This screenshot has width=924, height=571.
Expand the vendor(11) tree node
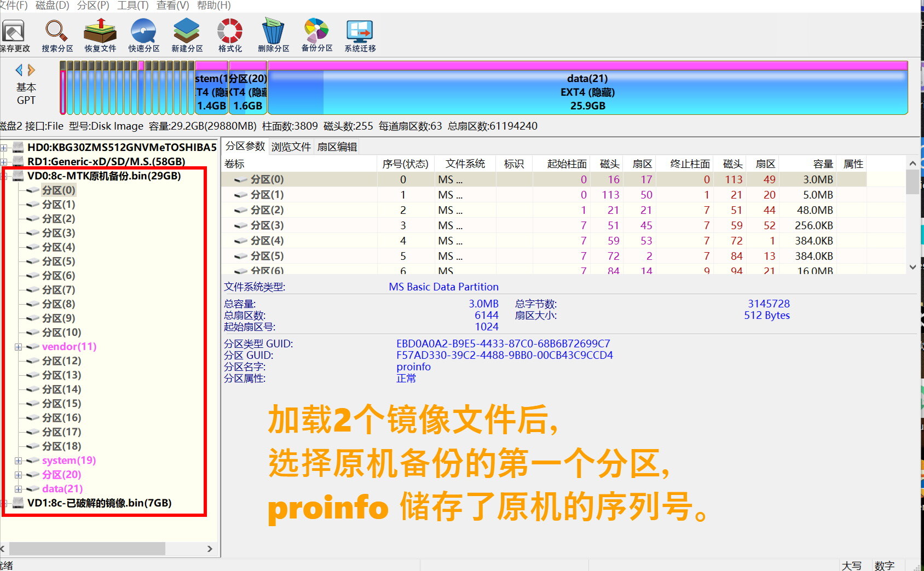[18, 347]
